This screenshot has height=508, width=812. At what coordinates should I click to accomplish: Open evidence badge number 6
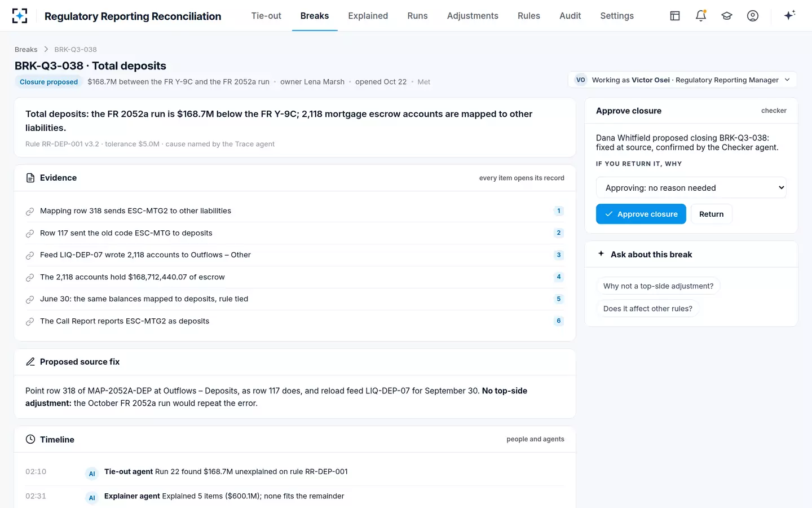coord(559,321)
